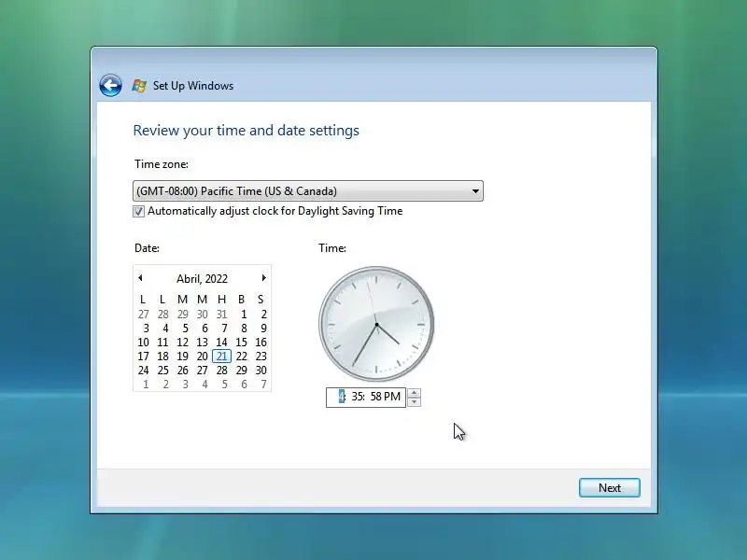The image size is (747, 560).
Task: Select April 4 in the calendar
Action: click(x=165, y=329)
